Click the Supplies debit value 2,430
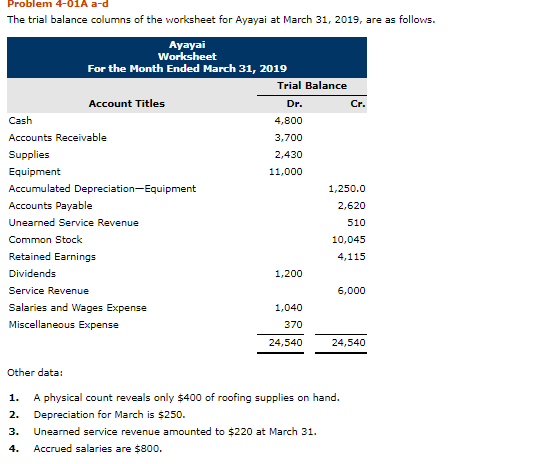This screenshot has height=464, width=536. pos(288,155)
